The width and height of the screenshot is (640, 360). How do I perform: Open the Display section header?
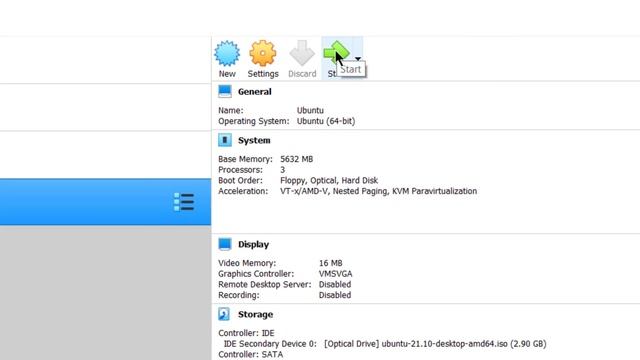pyautogui.click(x=253, y=244)
